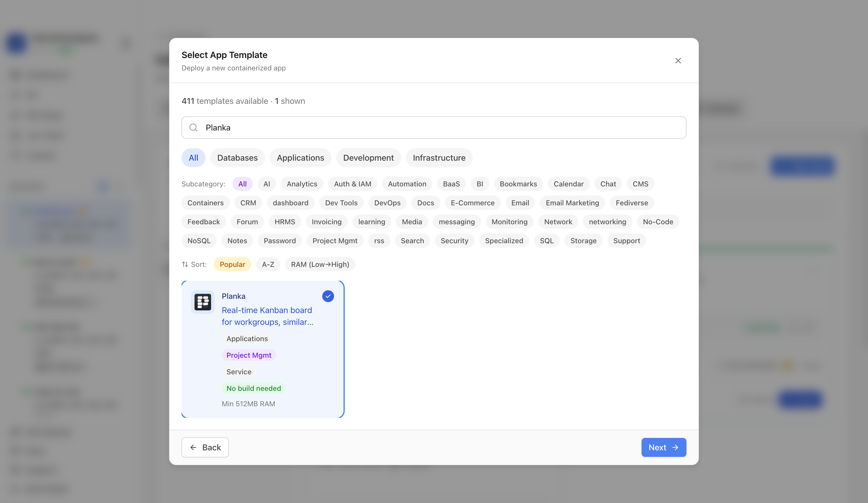Viewport: 868px width, 503px height.
Task: Click the Planka template title
Action: pyautogui.click(x=234, y=296)
